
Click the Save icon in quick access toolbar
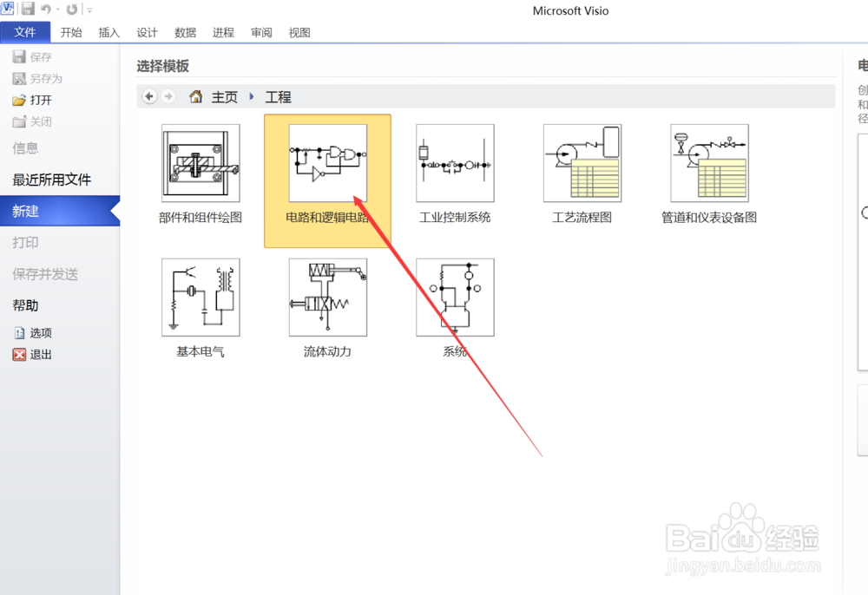click(x=28, y=9)
